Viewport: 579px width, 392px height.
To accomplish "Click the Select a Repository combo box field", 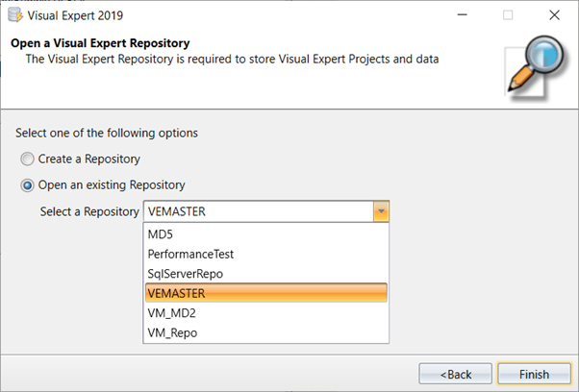I will tap(257, 211).
